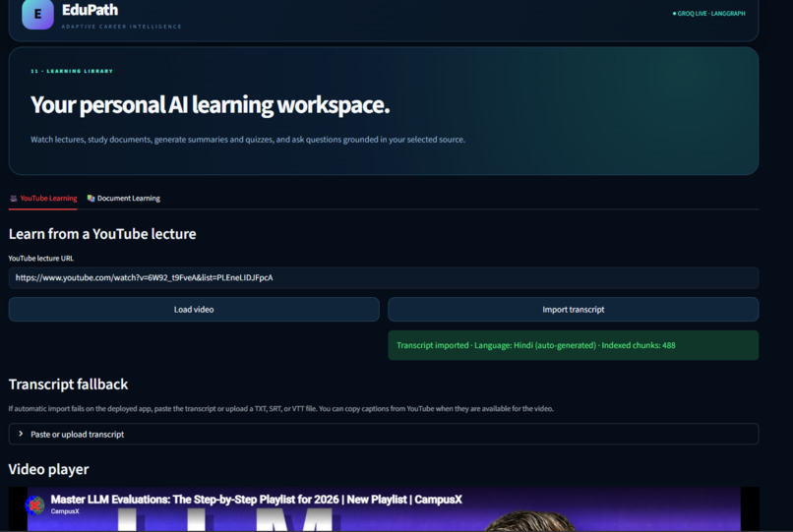Click the video player thumbnail area
793x532 pixels.
pyautogui.click(x=384, y=509)
